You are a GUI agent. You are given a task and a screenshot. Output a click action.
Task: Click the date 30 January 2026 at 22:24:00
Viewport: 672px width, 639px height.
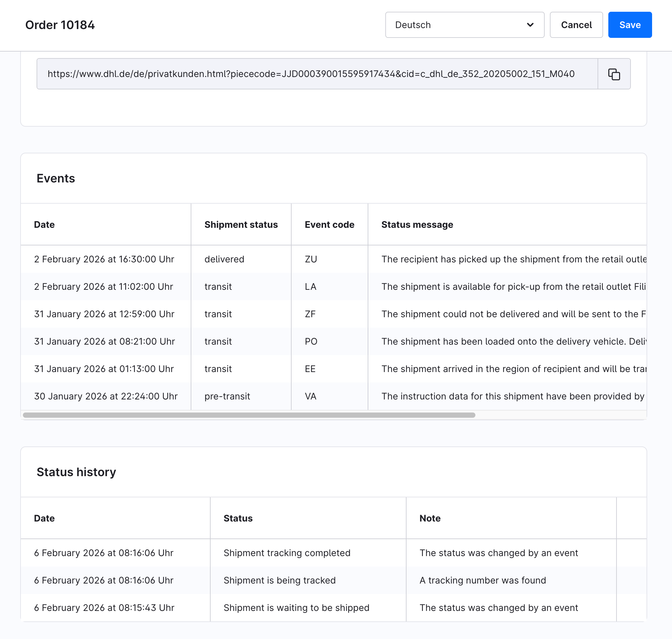click(x=106, y=396)
